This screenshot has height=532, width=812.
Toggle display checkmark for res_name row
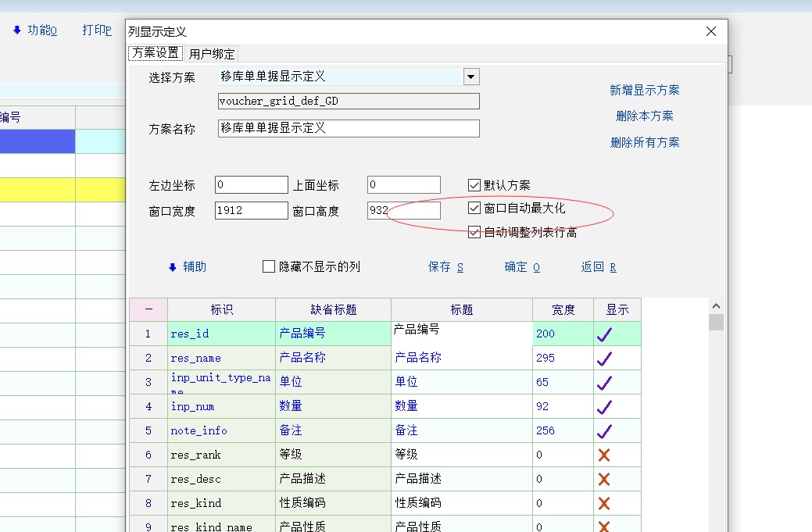[x=604, y=359]
